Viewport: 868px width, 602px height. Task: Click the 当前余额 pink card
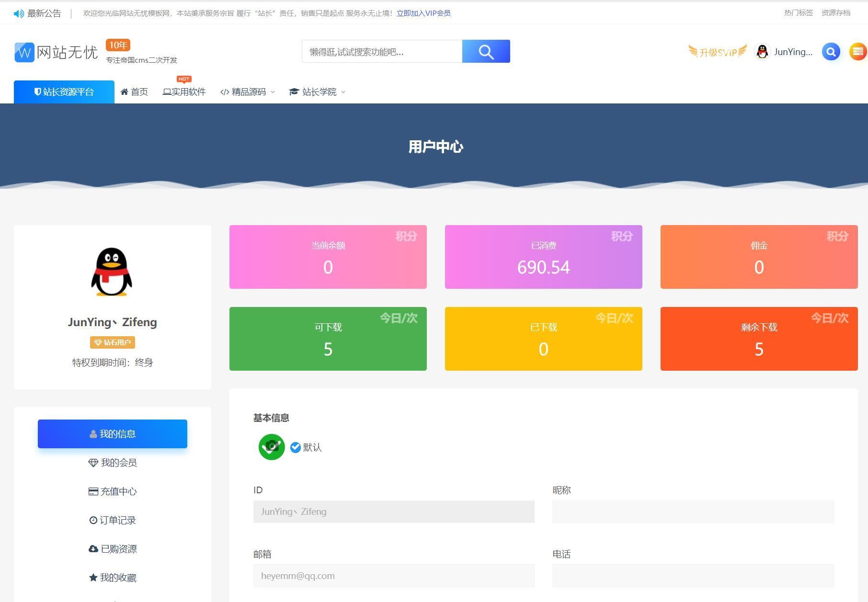328,257
